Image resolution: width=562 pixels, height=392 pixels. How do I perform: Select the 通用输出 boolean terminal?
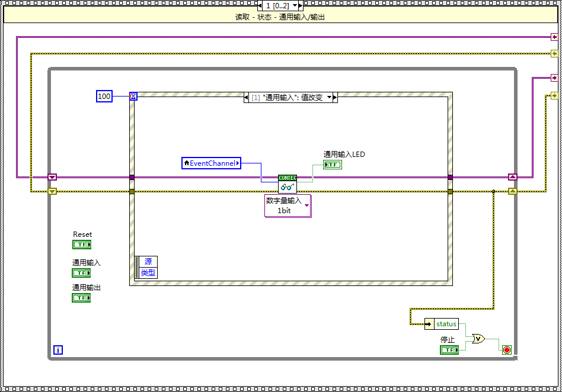[81, 298]
